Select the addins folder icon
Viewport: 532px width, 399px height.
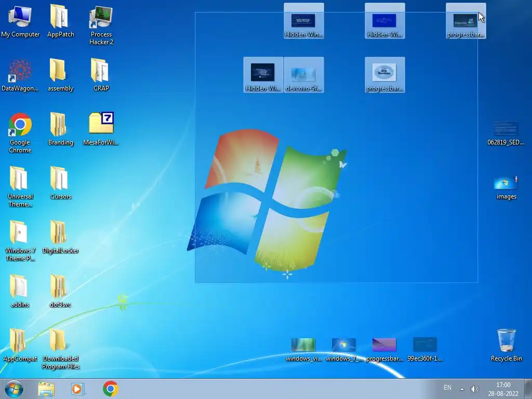pos(20,291)
